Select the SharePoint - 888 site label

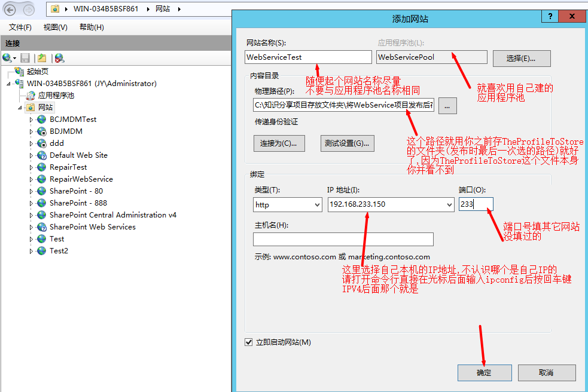point(78,203)
